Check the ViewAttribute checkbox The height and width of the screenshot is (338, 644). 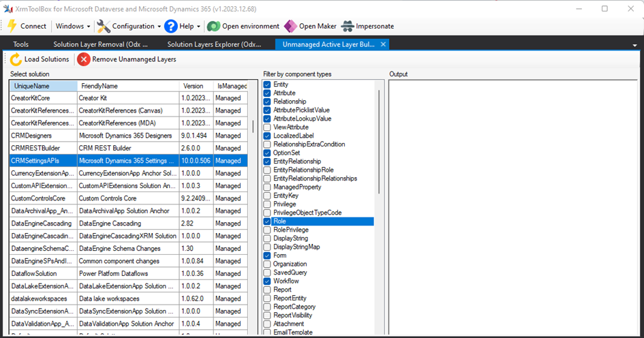click(267, 127)
